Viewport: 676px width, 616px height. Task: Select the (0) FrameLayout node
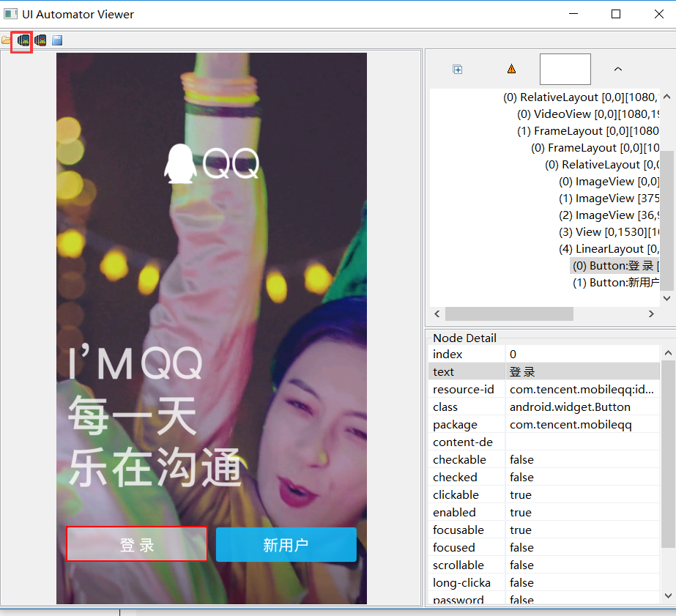[595, 148]
